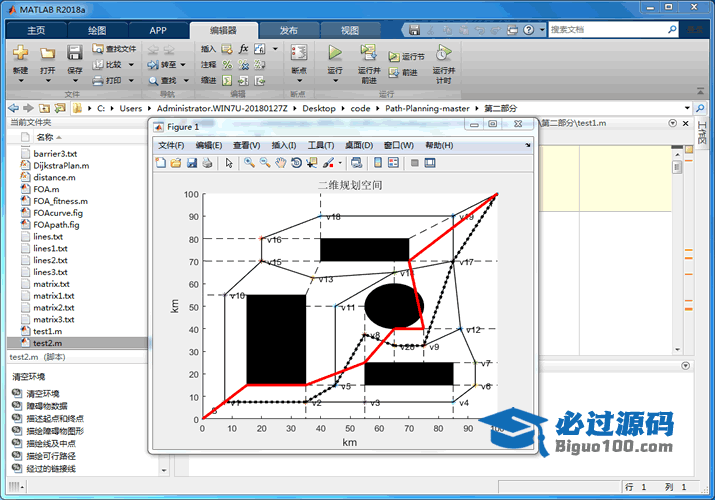This screenshot has height=500, width=715.
Task: Click the Open File icon in the Figure 1 toolbar
Action: pos(176,163)
